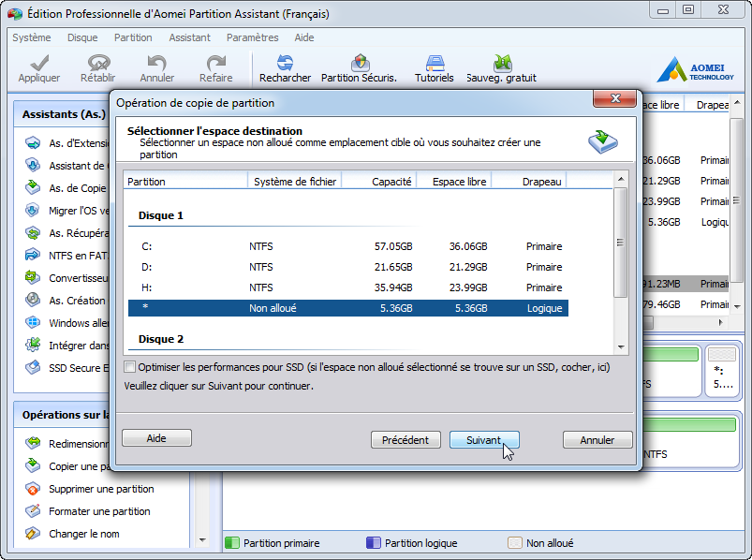
Task: Click the unallocated 5.36GB disk map block
Action: [x=722, y=370]
